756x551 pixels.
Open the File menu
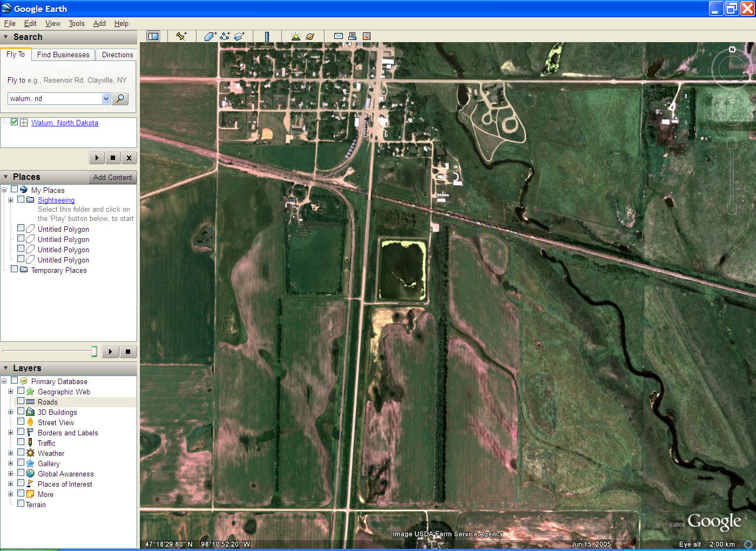point(10,24)
